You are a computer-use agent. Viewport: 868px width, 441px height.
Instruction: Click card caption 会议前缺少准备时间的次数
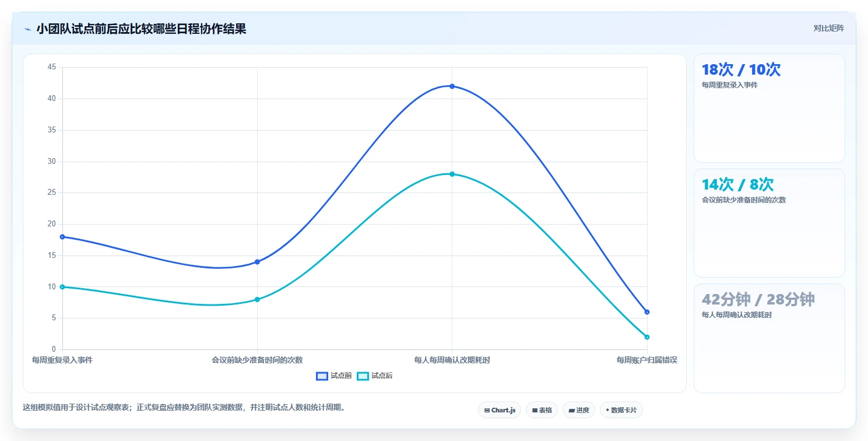coord(744,200)
